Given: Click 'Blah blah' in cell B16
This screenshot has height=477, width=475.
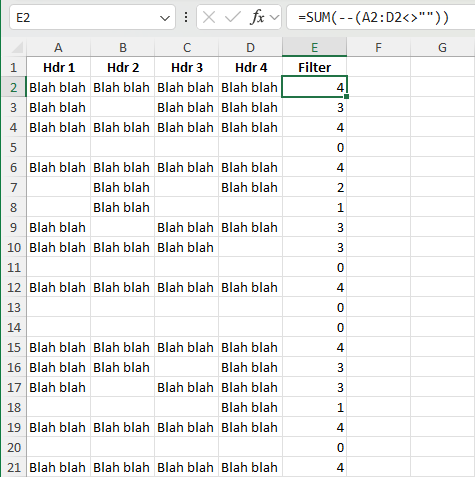Looking at the screenshot, I should [121, 367].
